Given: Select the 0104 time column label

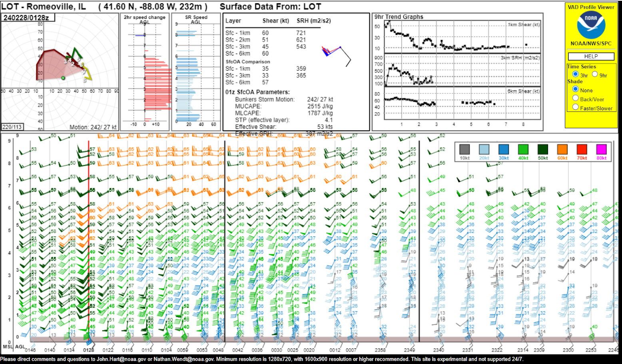Looking at the screenshot, I should pos(166,350).
